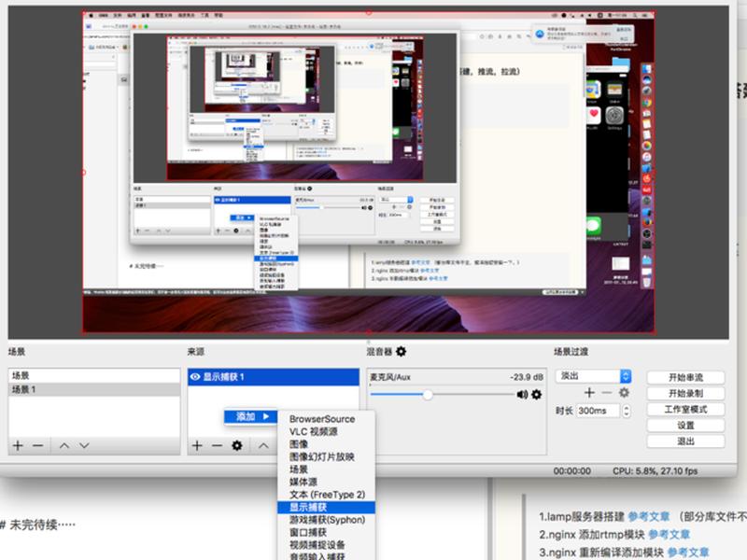This screenshot has height=560, width=747.
Task: Expand the 添加 submenu arrow
Action: point(266,416)
